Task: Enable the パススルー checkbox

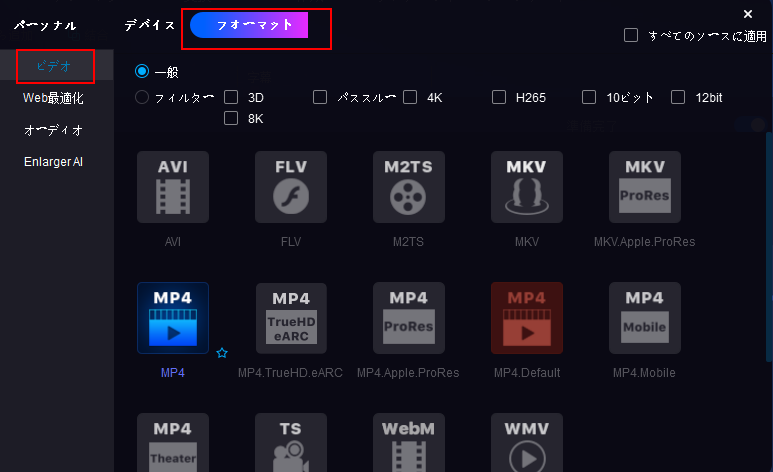Action: [320, 97]
